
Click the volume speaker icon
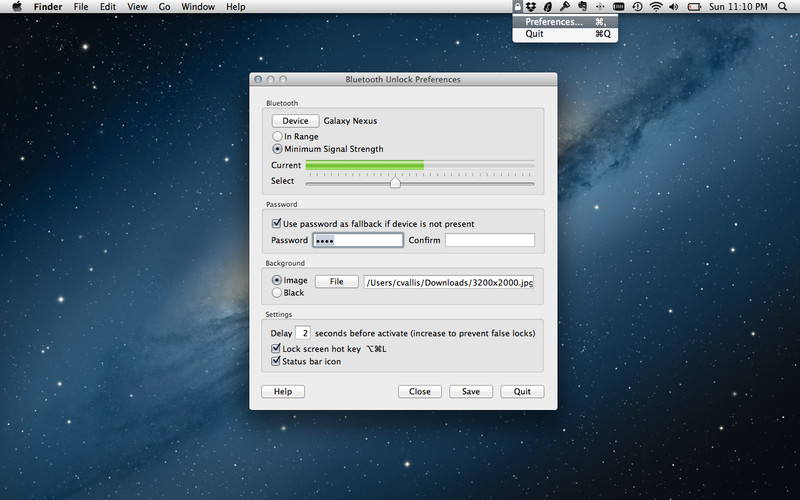tap(673, 7)
